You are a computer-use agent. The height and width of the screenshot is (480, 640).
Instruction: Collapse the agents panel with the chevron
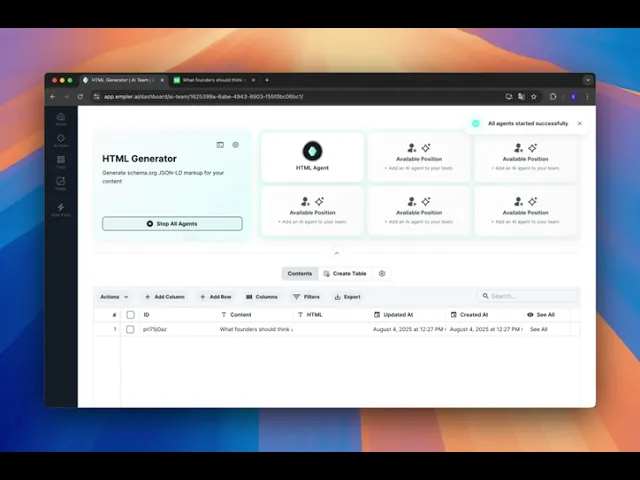[x=337, y=253]
